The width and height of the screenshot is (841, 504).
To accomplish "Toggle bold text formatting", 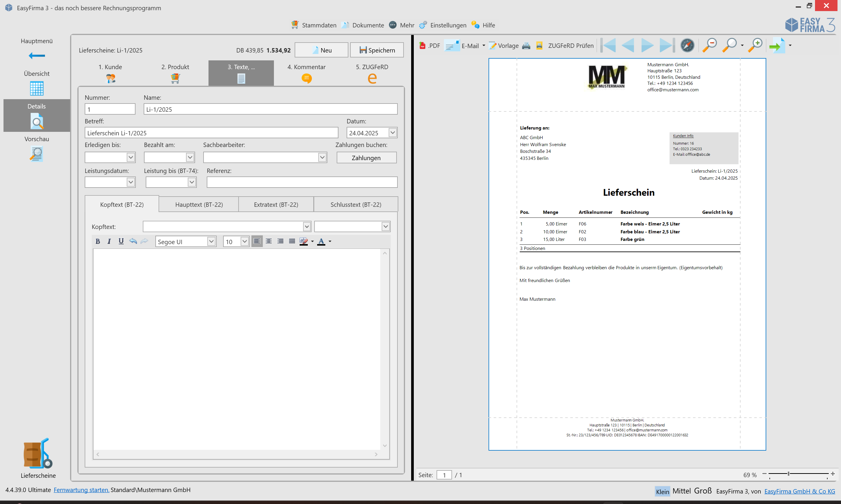I will (x=98, y=241).
